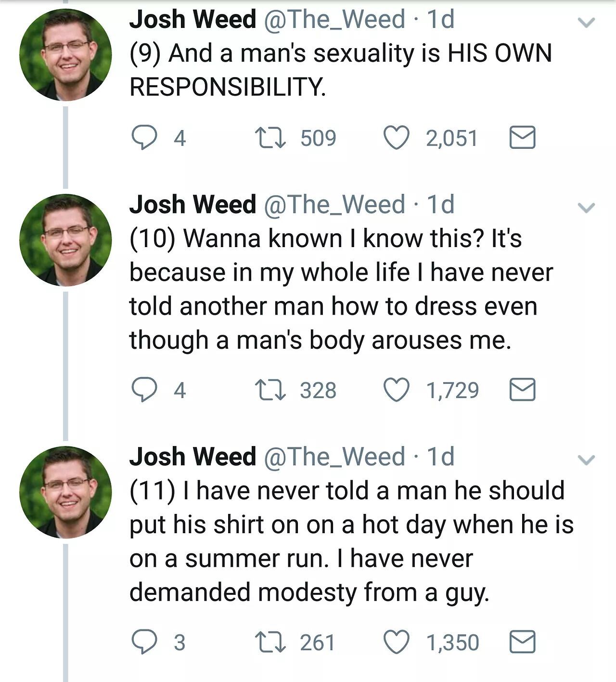Click the @The_Weed handle on tweet (10)
The image size is (616, 682).
(334, 205)
